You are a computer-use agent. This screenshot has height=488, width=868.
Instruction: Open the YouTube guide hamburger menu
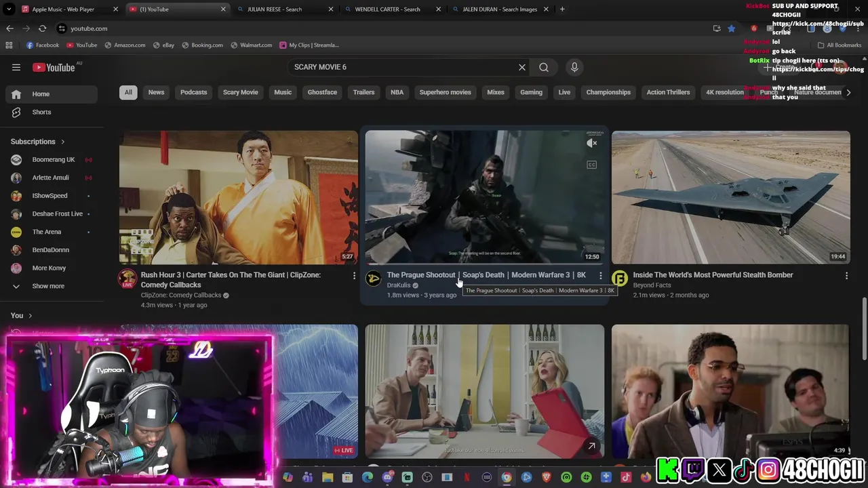point(16,67)
